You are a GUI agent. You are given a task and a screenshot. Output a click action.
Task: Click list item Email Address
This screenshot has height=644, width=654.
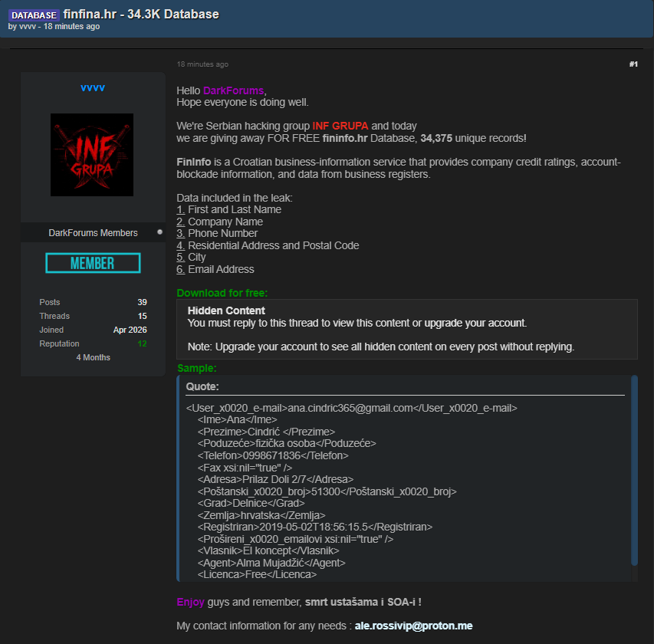(221, 269)
